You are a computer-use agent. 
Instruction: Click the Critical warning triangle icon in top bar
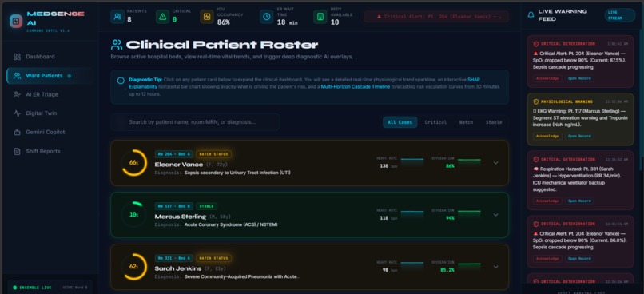pyautogui.click(x=163, y=17)
